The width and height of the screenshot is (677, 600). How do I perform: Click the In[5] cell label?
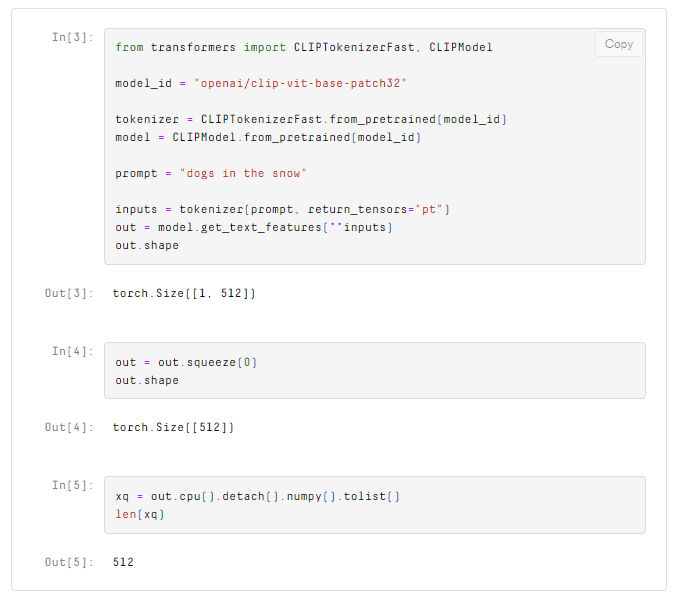point(73,485)
